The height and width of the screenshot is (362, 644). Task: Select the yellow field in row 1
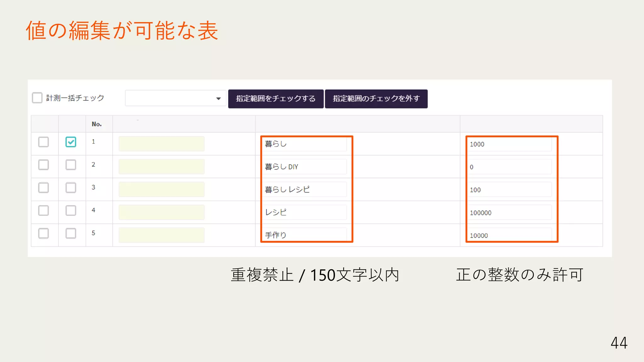point(162,144)
